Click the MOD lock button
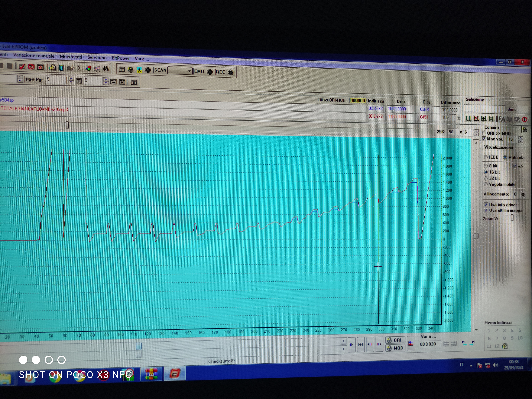The width and height of the screenshot is (532, 399). [395, 348]
